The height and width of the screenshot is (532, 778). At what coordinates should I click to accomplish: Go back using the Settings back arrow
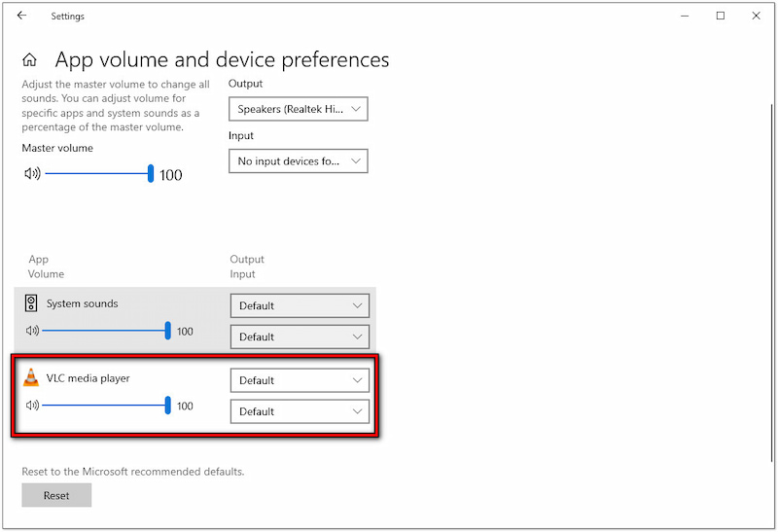click(x=21, y=16)
